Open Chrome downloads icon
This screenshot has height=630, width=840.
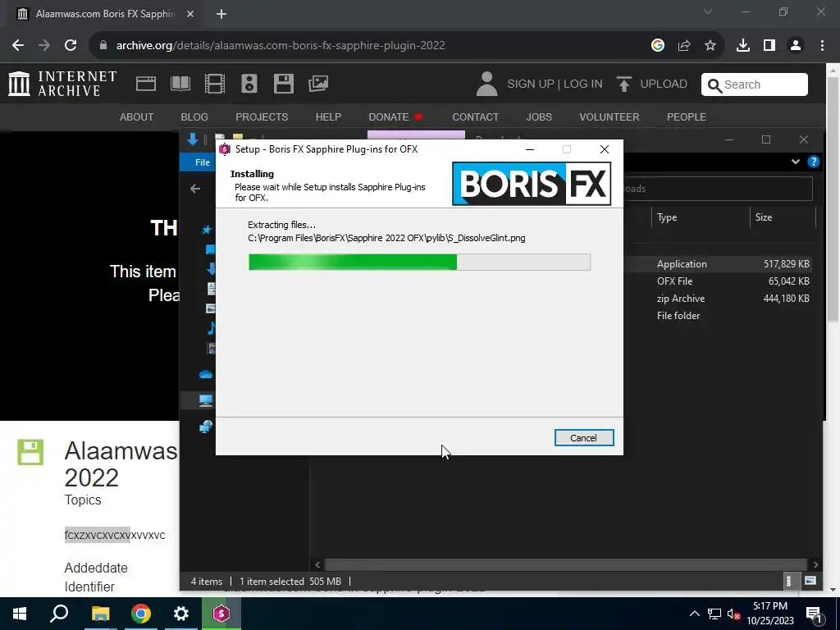point(743,46)
